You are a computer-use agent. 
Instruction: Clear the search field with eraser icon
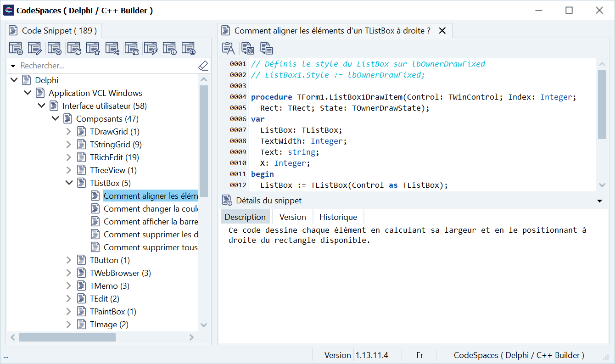click(x=203, y=66)
